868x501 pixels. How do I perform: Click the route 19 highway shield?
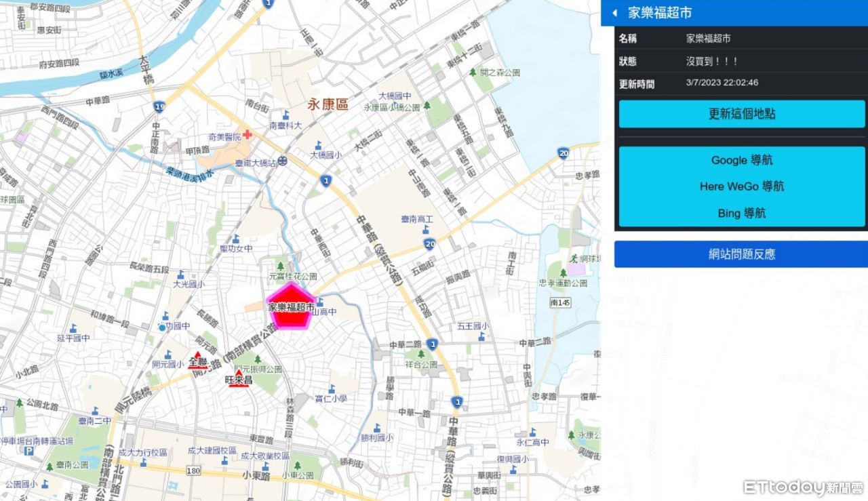tap(159, 106)
